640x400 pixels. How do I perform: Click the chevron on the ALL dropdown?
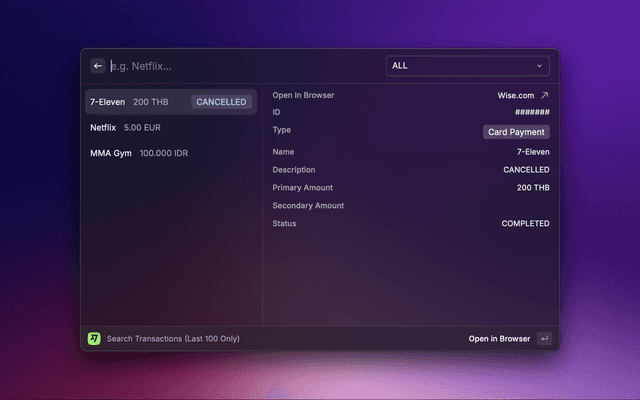coord(540,66)
